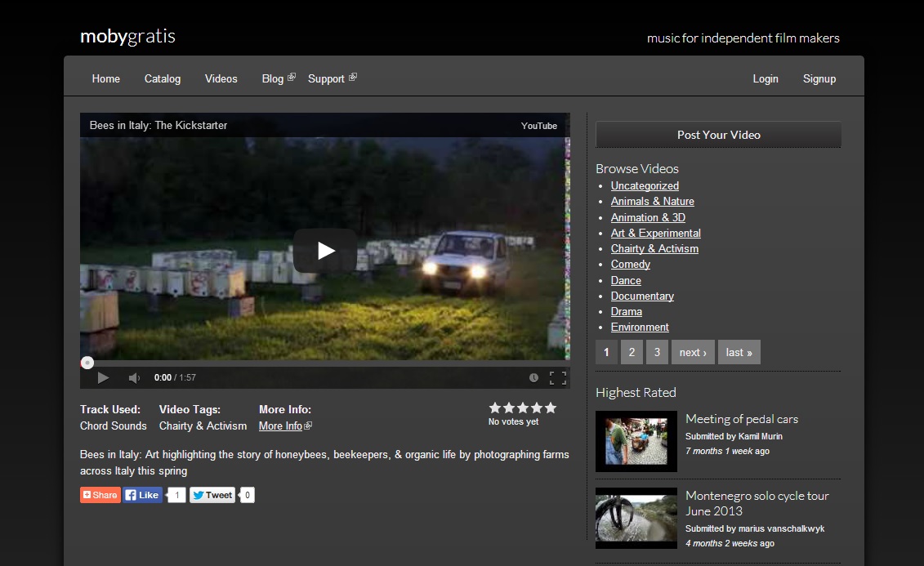Screen dimensions: 924x566
Task: Click the Post Your Video button
Action: pyautogui.click(x=718, y=135)
